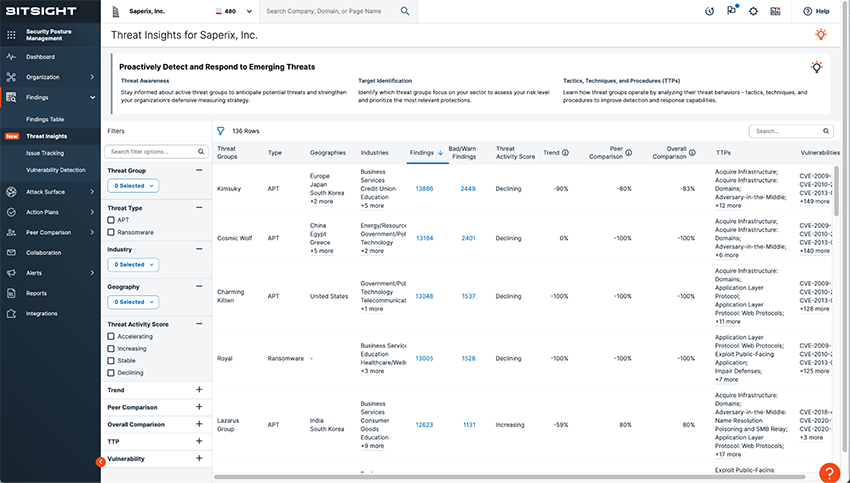Click the orange lightbulb next to page title
Viewport: 850px width, 483px height.
[x=821, y=35]
